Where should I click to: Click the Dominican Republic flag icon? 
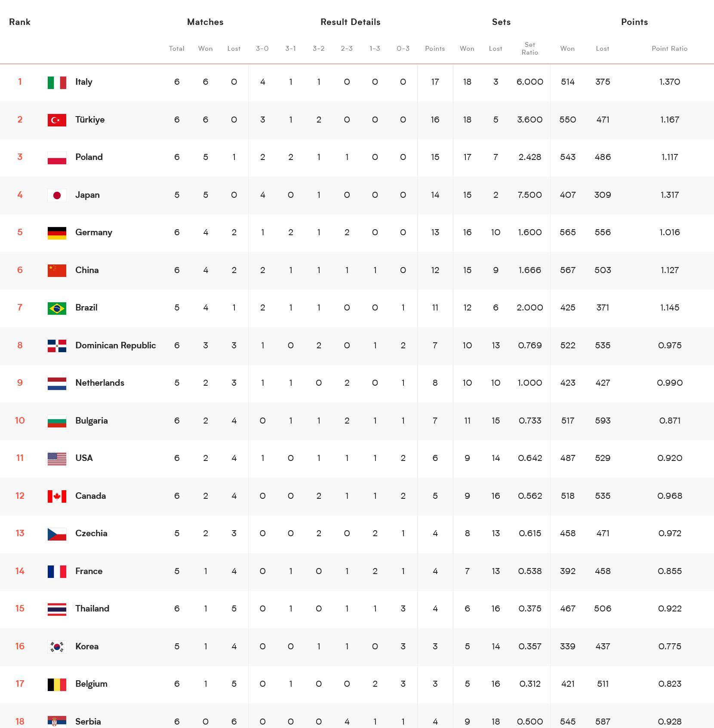pyautogui.click(x=57, y=346)
